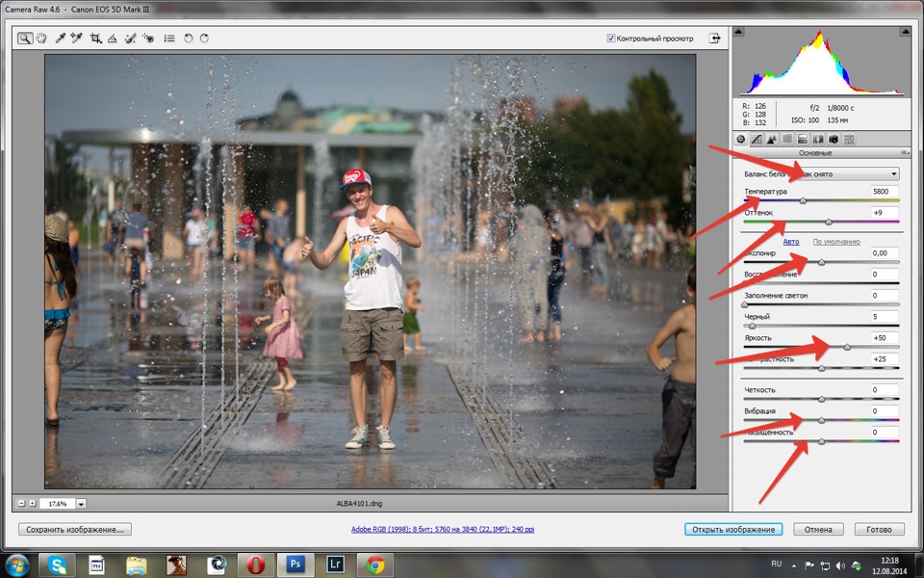The image size is (924, 578).
Task: Open Camera Raw preferences list icon
Action: [169, 39]
